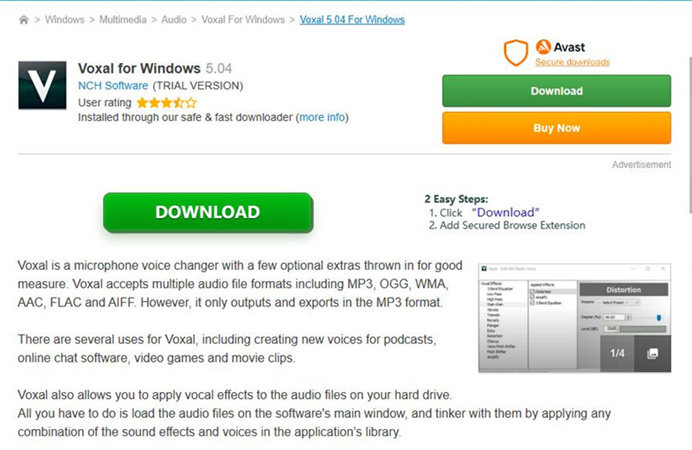The image size is (692, 450).
Task: Click the 1/4 image counter on thumbnail
Action: tap(617, 353)
